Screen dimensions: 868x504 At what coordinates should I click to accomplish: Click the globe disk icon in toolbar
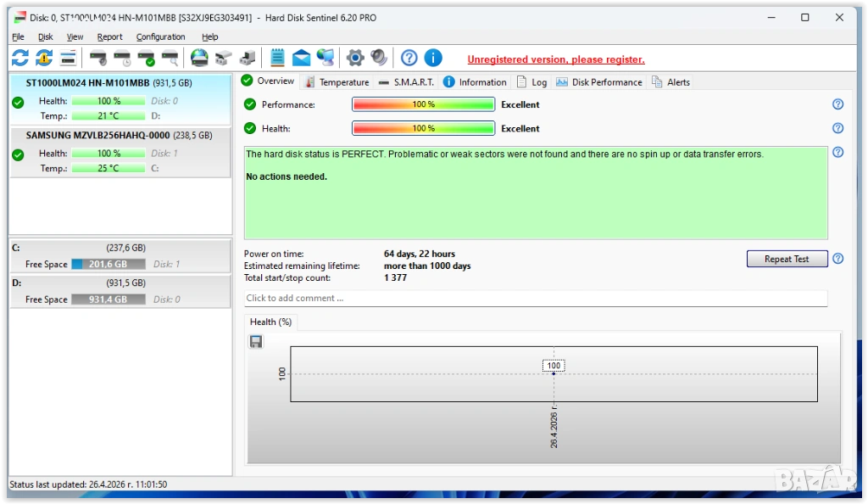tap(199, 58)
